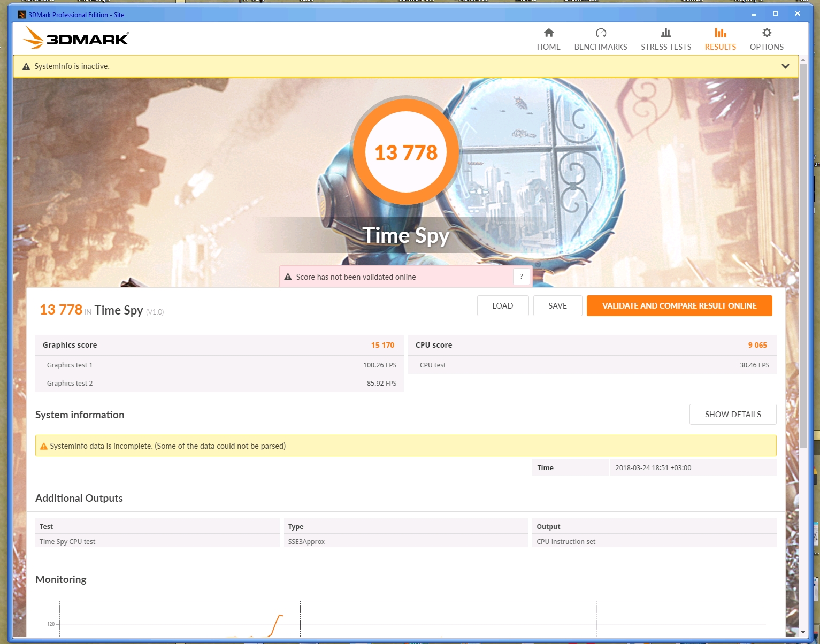The image size is (820, 644).
Task: Select the HOME menu label
Action: click(x=549, y=47)
